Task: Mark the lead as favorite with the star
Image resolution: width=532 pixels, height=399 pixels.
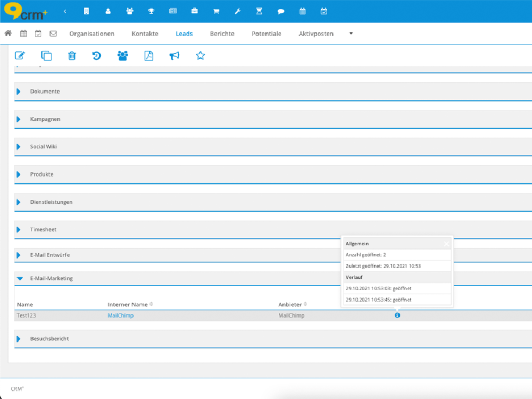Action: tap(200, 55)
